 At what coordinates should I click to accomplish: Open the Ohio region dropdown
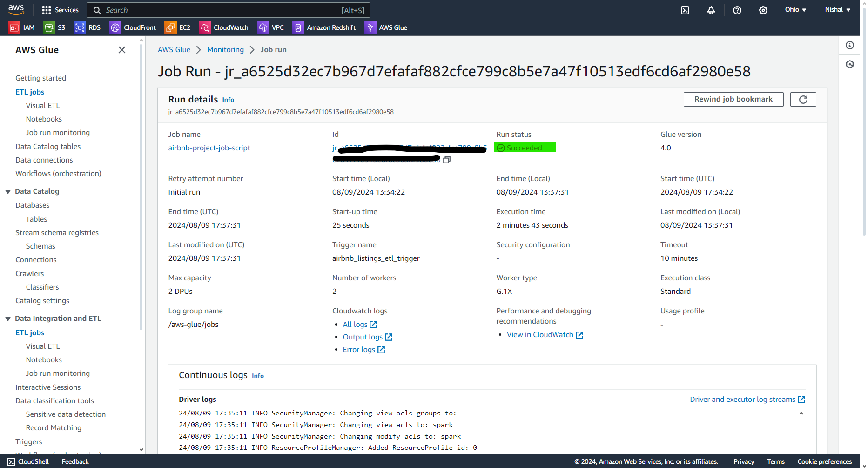tap(795, 9)
